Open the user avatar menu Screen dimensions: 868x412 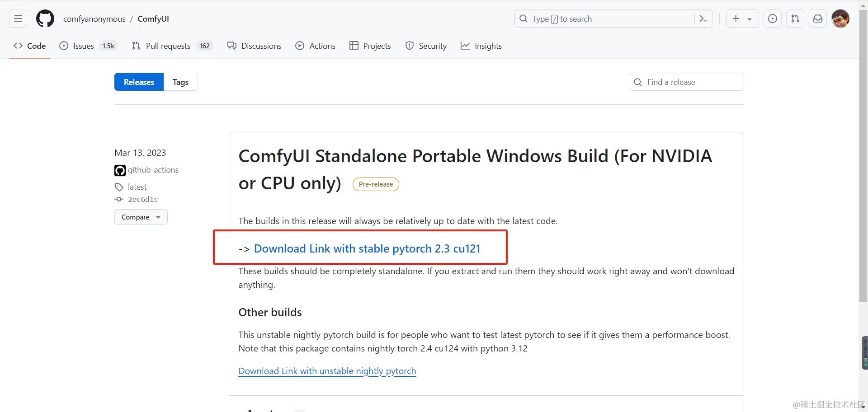840,19
